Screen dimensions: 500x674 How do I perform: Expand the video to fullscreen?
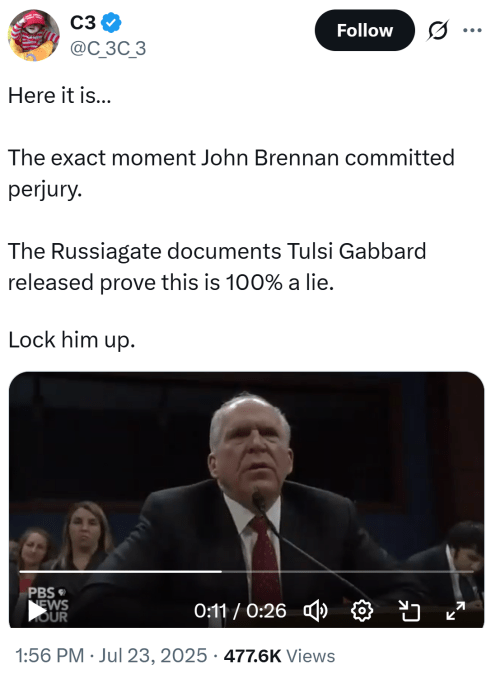[456, 611]
